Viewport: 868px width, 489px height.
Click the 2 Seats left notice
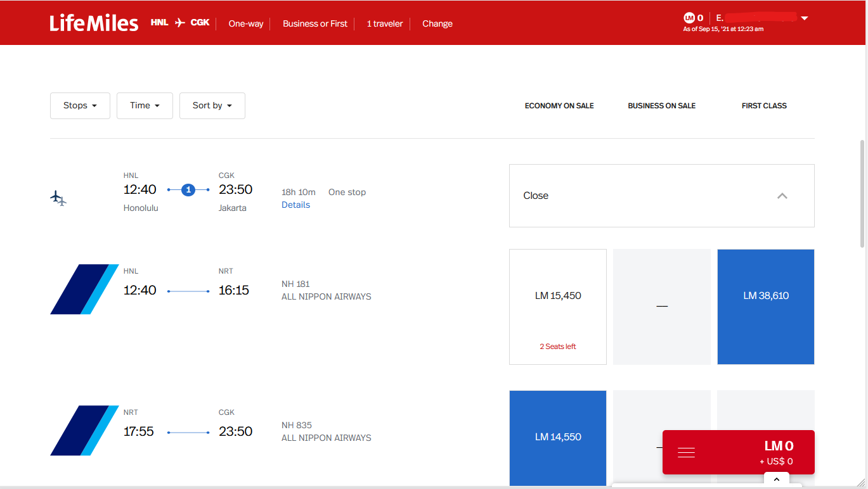pos(558,346)
